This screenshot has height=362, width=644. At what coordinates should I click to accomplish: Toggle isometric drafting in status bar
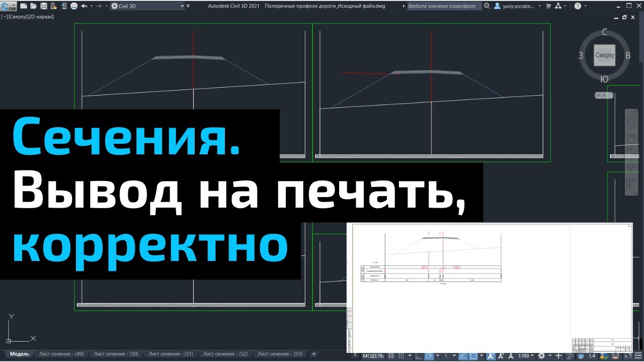click(x=446, y=356)
